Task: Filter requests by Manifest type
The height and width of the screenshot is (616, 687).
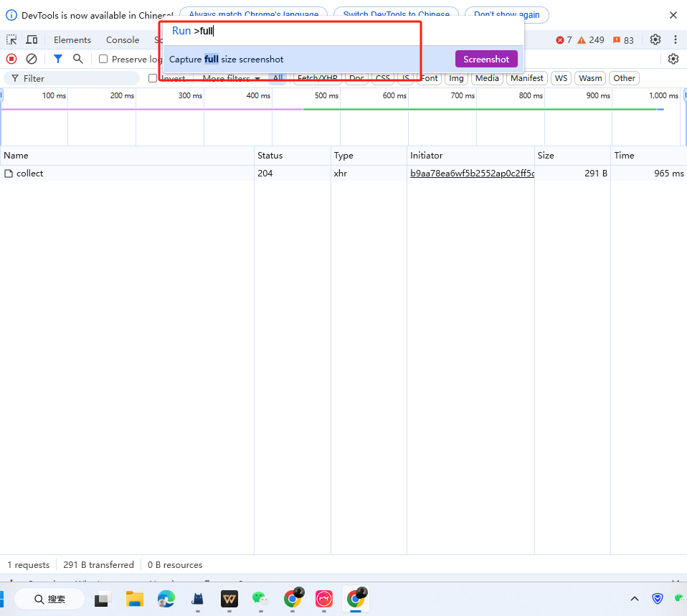Action: pos(526,78)
